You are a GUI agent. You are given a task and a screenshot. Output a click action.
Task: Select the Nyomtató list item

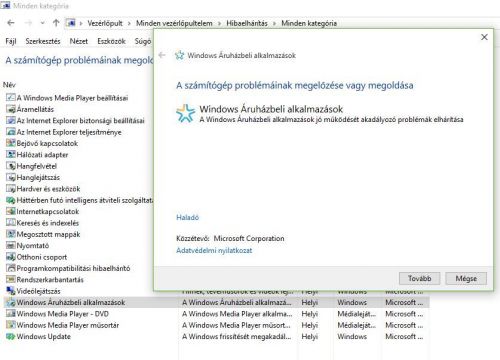33,246
